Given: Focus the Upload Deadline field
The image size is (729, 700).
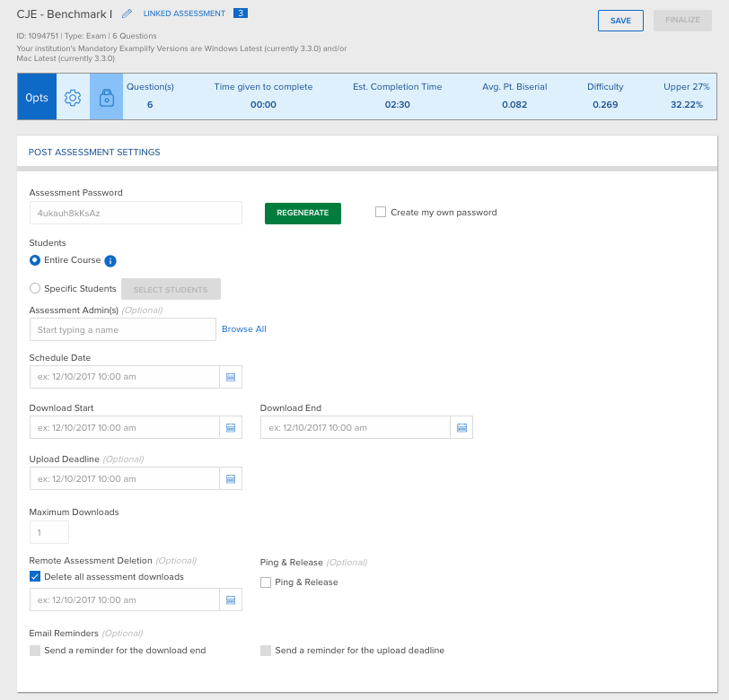Looking at the screenshot, I should 125,478.
